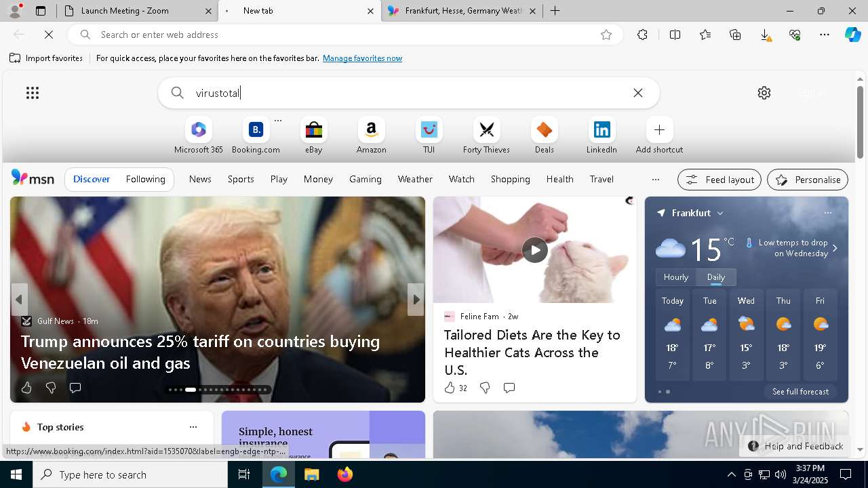This screenshot has height=488, width=868.
Task: Open Booking.com shortcut
Action: (x=256, y=136)
